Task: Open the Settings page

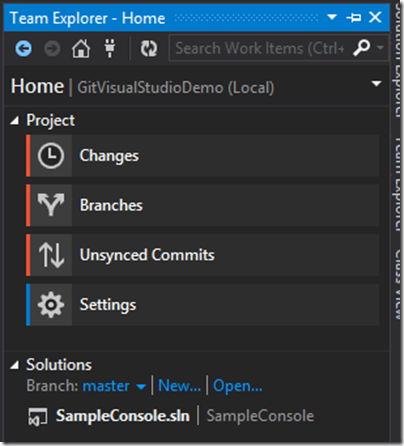Action: pos(203,305)
